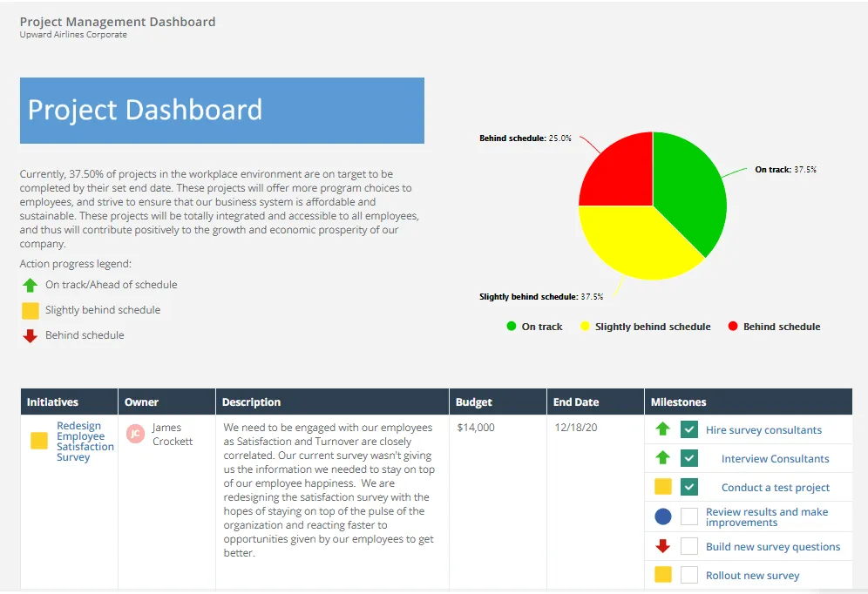The width and height of the screenshot is (868, 594).
Task: Select the green On track legend dot
Action: [509, 326]
